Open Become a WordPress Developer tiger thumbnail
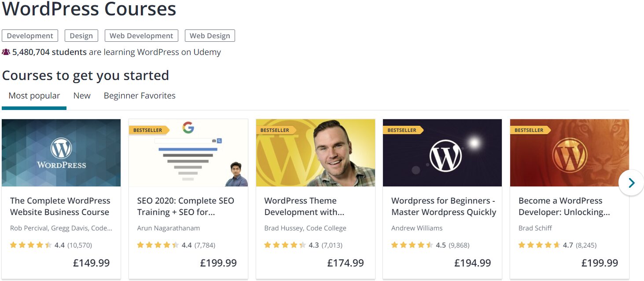Viewport: 644px width, 281px height. pyautogui.click(x=570, y=153)
